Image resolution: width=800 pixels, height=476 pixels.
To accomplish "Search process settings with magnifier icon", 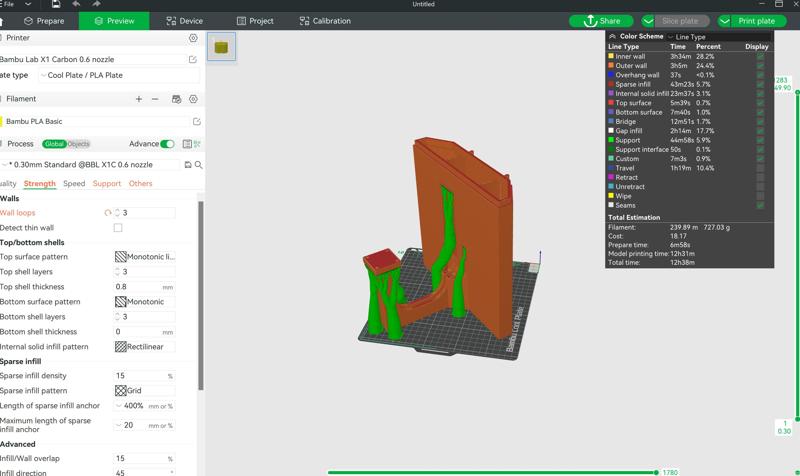I will click(198, 165).
